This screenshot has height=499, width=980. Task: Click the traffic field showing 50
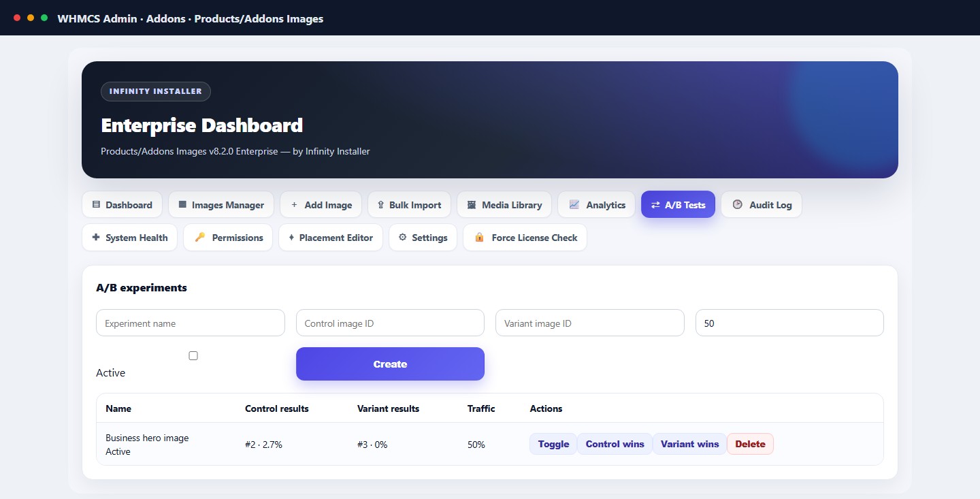click(x=789, y=323)
